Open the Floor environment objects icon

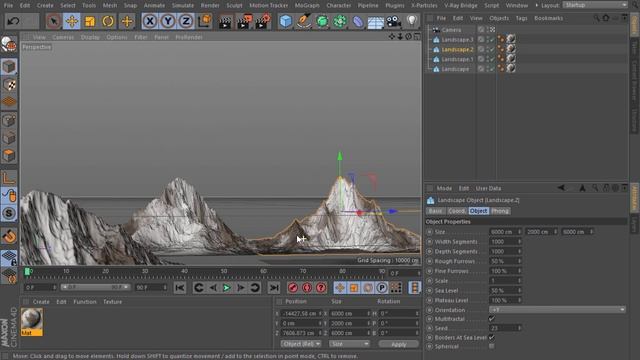click(x=376, y=21)
